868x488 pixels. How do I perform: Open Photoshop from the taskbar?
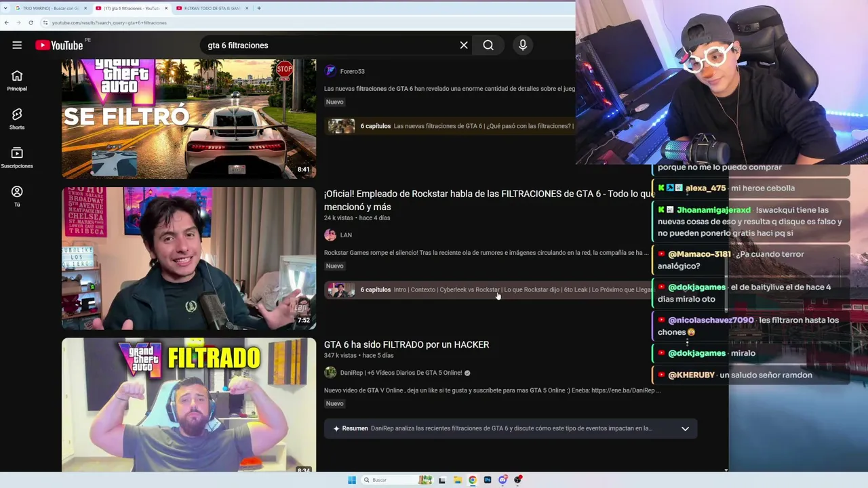tap(488, 480)
